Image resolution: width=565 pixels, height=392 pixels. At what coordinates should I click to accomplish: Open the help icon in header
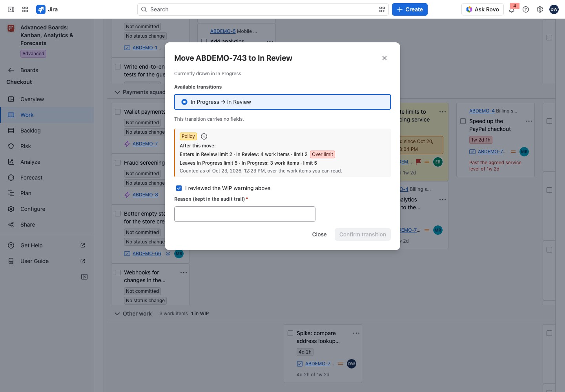coord(526,9)
